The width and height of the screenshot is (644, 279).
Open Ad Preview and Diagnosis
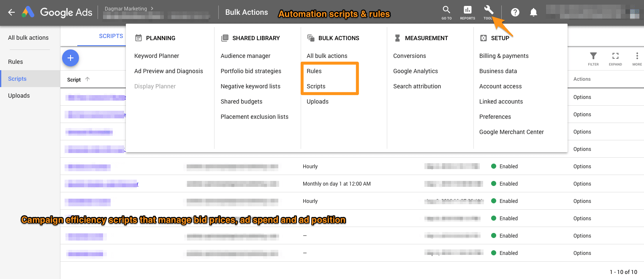pos(168,71)
